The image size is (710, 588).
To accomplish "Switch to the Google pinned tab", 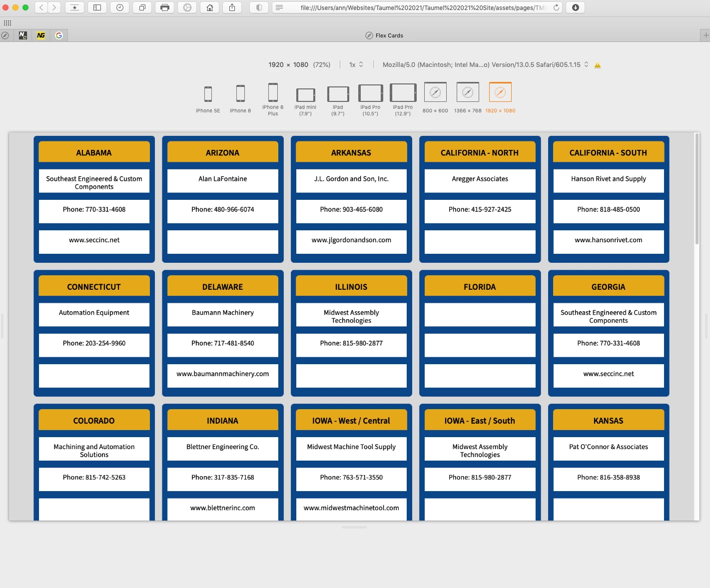I will click(59, 35).
